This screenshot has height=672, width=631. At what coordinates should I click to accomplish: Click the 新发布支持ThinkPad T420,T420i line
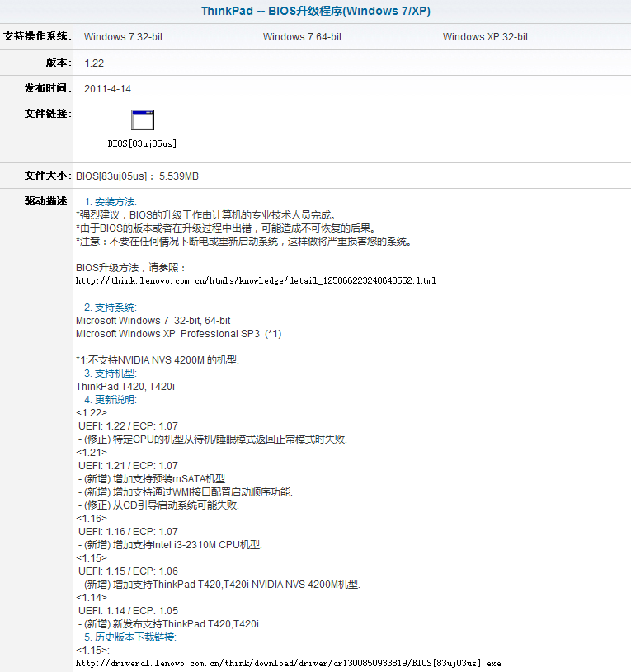170,624
